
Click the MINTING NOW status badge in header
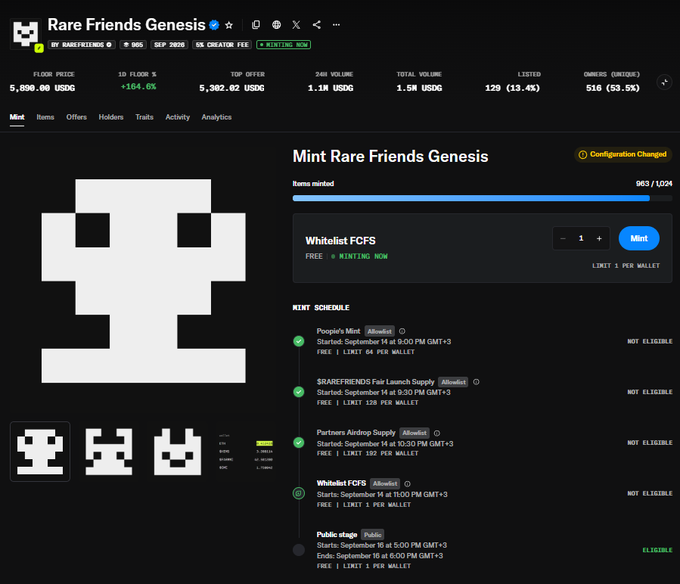coord(283,45)
